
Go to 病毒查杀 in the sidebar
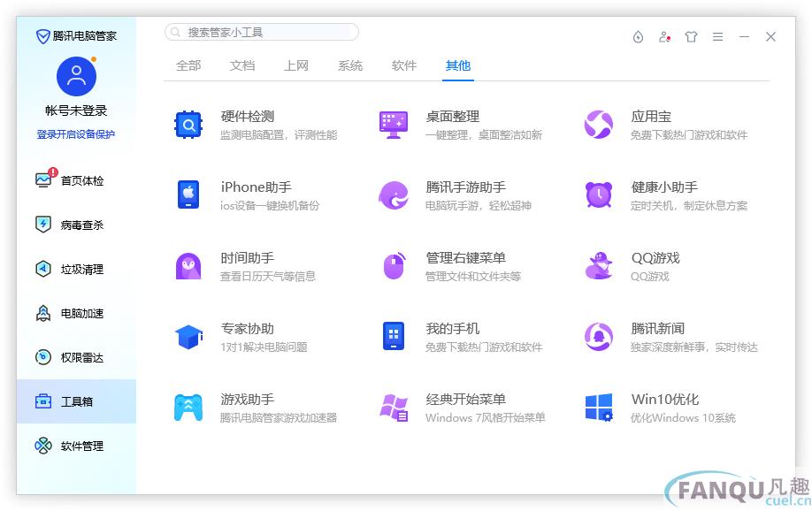(76, 225)
